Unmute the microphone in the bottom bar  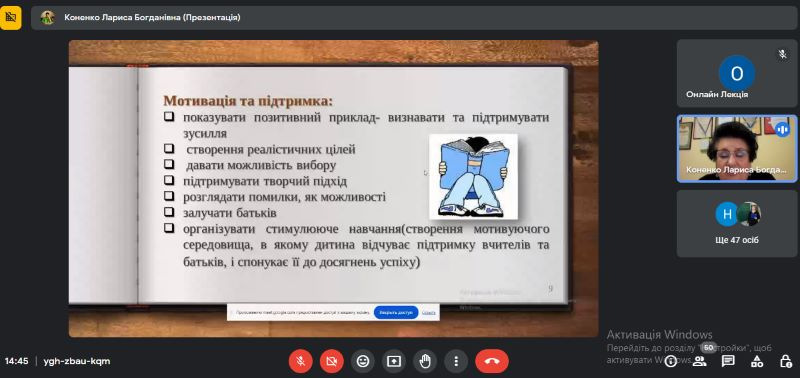tap(301, 361)
